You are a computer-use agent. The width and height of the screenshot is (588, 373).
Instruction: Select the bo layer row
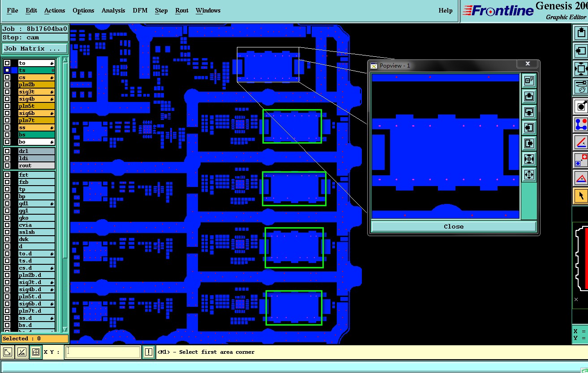pos(36,142)
